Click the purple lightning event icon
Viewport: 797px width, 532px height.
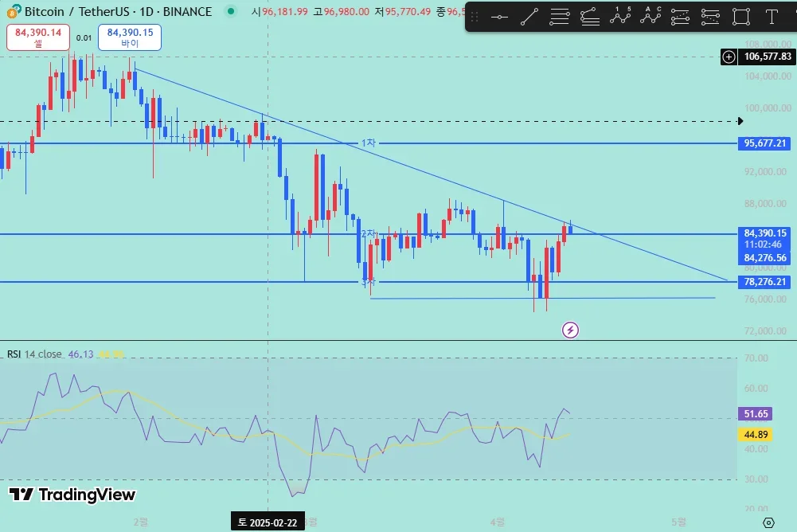pyautogui.click(x=570, y=330)
